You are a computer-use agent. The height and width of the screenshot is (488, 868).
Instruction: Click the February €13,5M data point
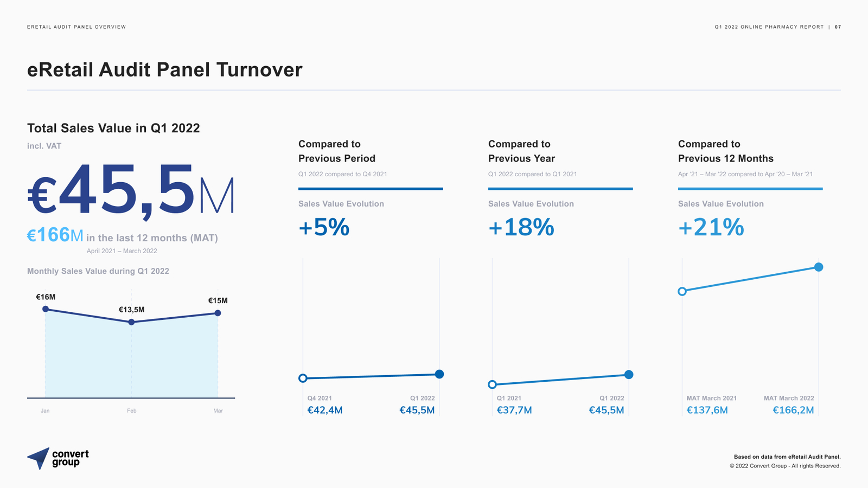131,322
